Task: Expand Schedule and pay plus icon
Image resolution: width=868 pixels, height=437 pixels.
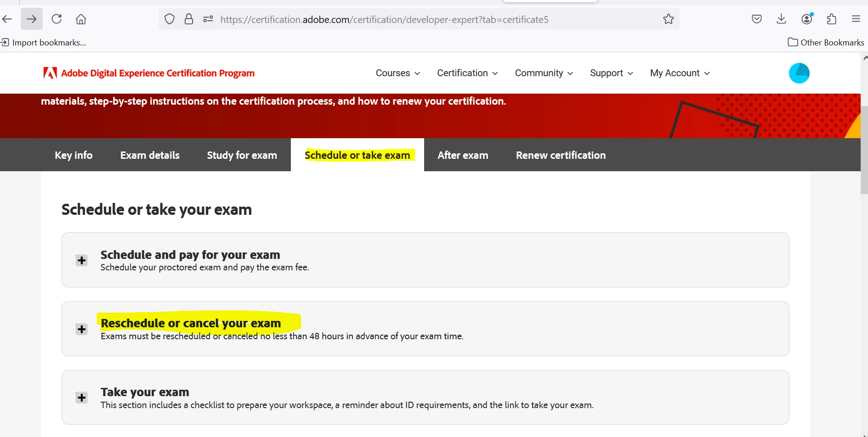Action: [x=82, y=260]
